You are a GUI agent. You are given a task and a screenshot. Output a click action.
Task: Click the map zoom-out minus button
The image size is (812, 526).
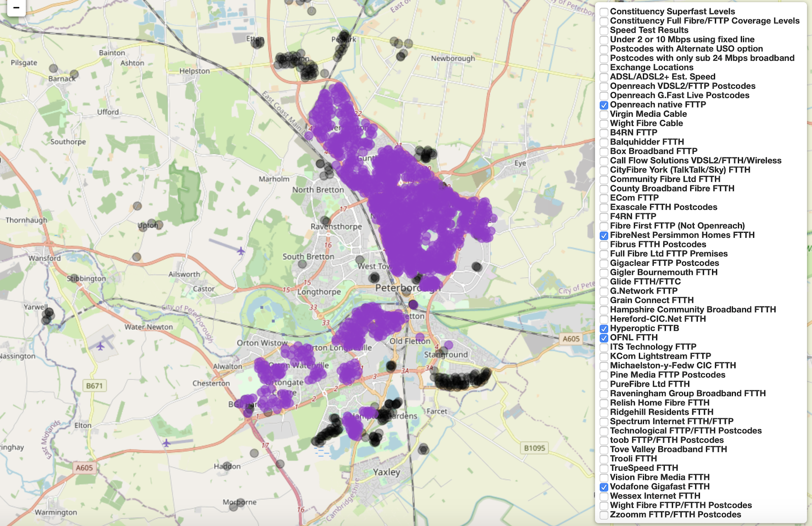17,8
